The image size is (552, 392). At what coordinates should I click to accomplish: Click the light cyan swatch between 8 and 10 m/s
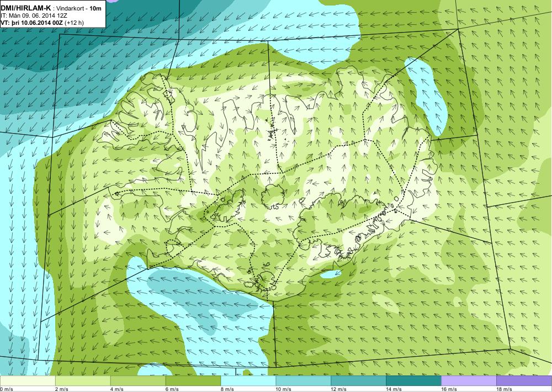coord(248,381)
